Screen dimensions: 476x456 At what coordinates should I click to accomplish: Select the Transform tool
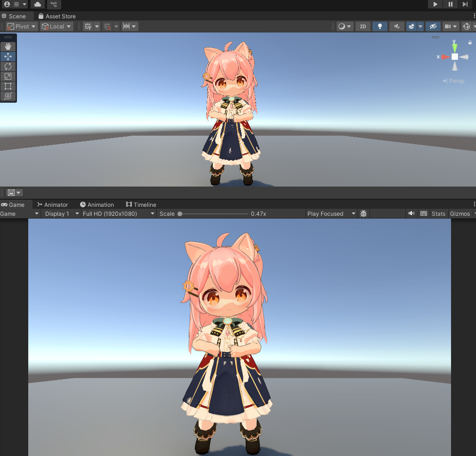8,96
